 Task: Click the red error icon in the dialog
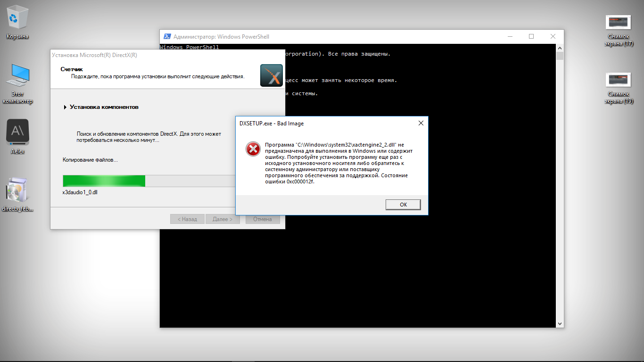(x=253, y=149)
